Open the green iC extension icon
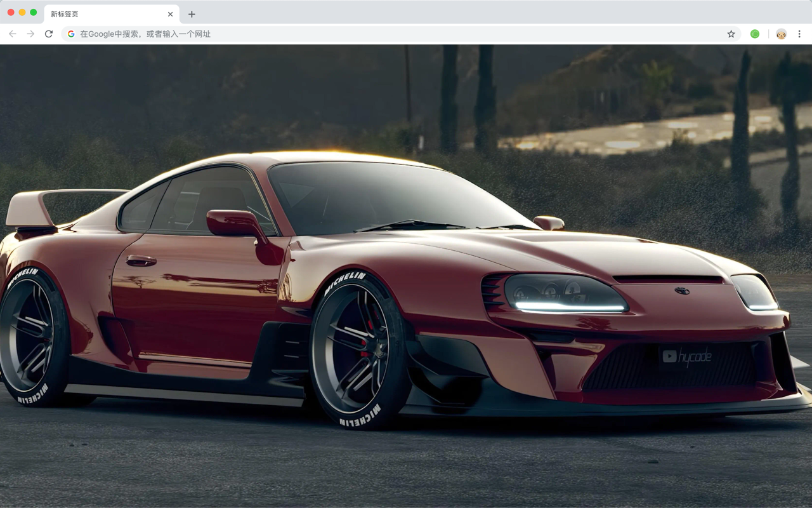 pos(755,34)
